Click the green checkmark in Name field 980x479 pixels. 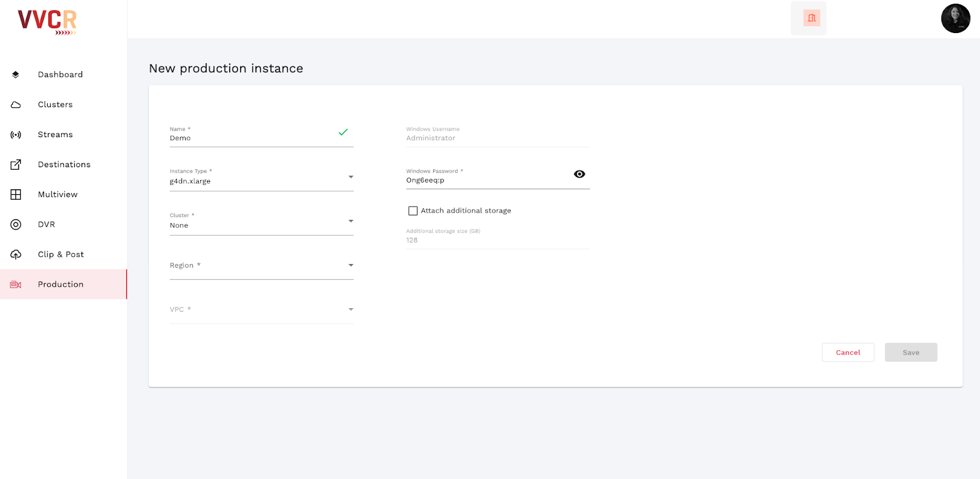click(x=343, y=132)
